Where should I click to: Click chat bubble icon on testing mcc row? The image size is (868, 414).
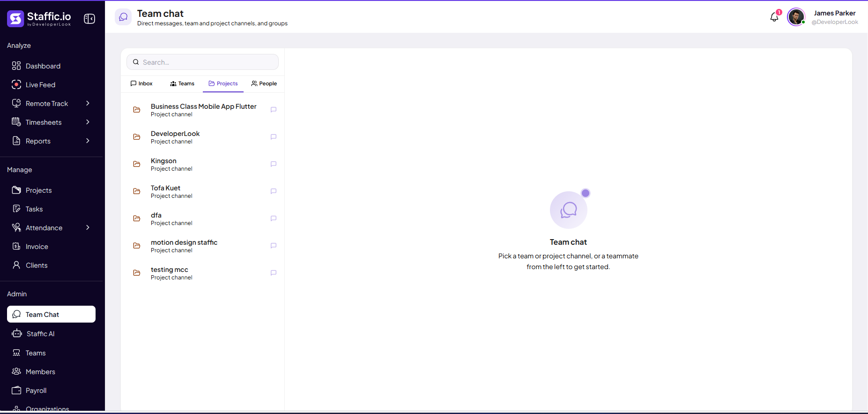coord(274,273)
